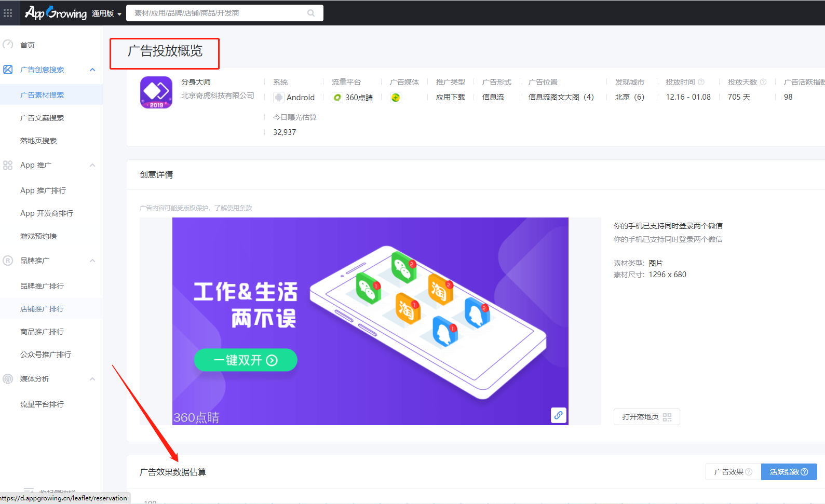Go to 店铺推广排行
Screen dimensions: 825x504
tap(42, 309)
